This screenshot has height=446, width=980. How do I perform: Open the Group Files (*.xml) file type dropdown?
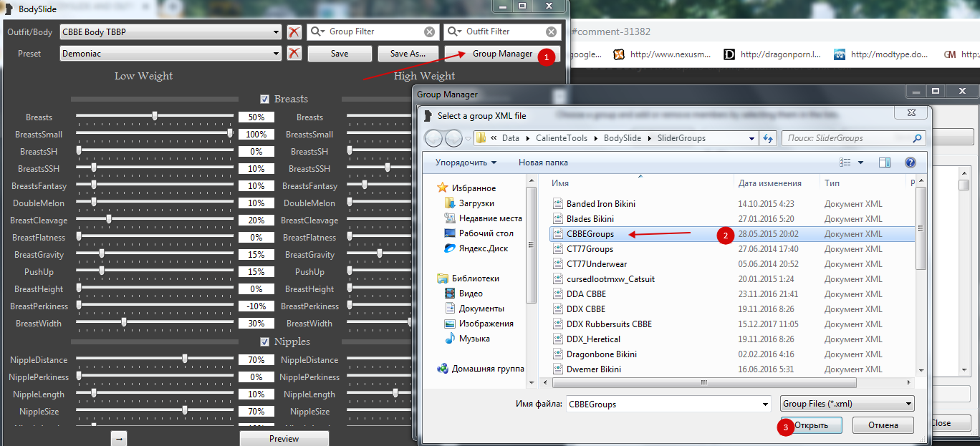[847, 404]
